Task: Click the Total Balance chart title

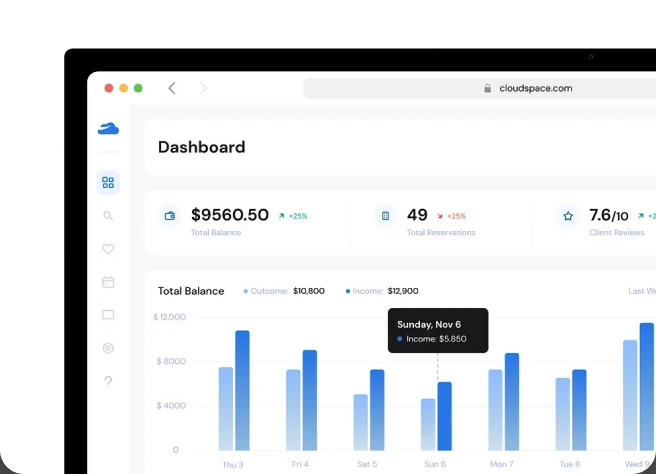Action: [191, 291]
